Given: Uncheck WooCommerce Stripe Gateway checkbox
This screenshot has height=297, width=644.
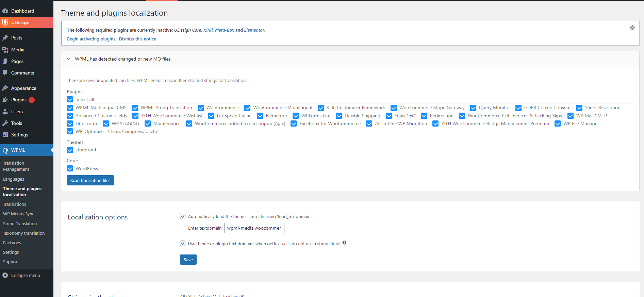Looking at the screenshot, I should pos(394,108).
